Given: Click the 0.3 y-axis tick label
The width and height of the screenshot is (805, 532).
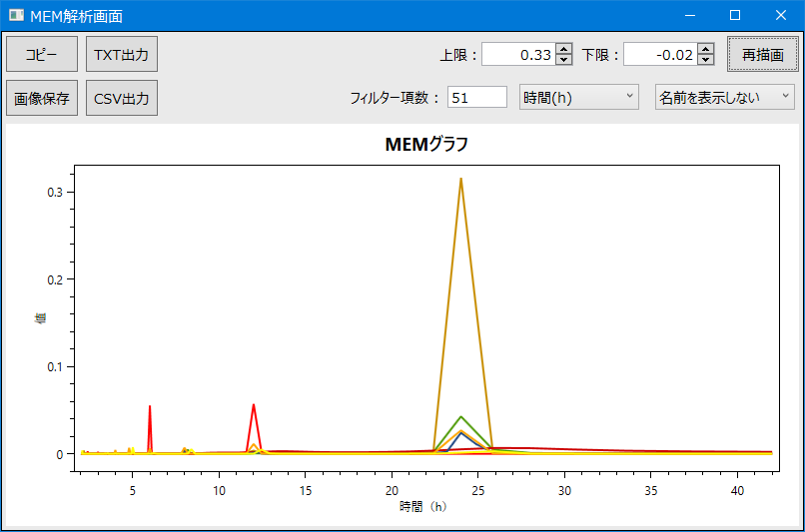Looking at the screenshot, I should tap(55, 193).
